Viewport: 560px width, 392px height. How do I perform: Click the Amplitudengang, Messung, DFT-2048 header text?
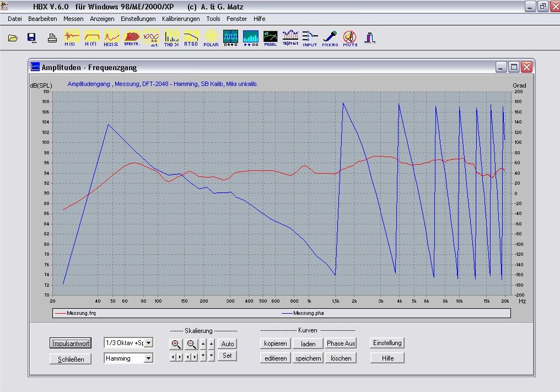point(163,84)
